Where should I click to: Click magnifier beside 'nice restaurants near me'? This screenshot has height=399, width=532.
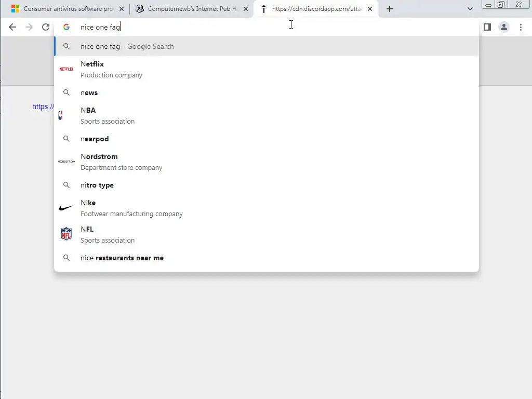pos(66,258)
